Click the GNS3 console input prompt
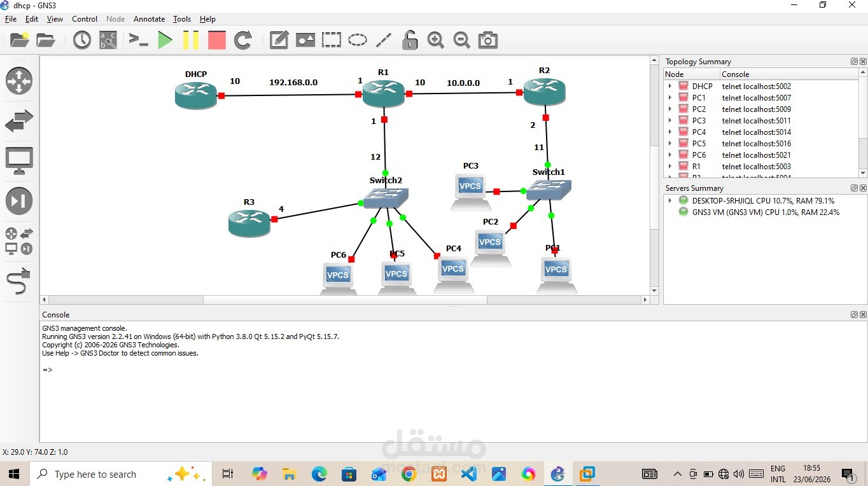Screen dimensions: 868x486 [48, 370]
